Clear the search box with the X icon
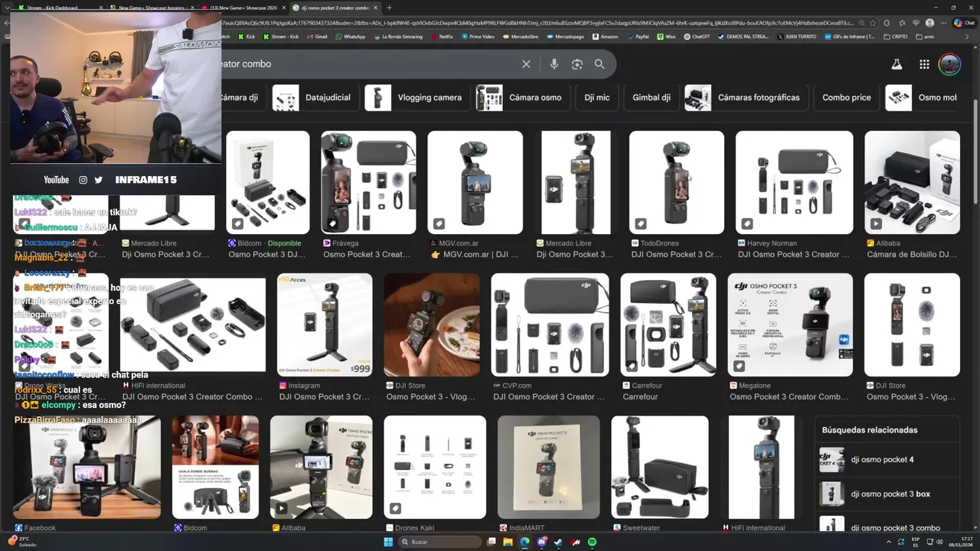The width and height of the screenshot is (980, 551). coord(526,64)
